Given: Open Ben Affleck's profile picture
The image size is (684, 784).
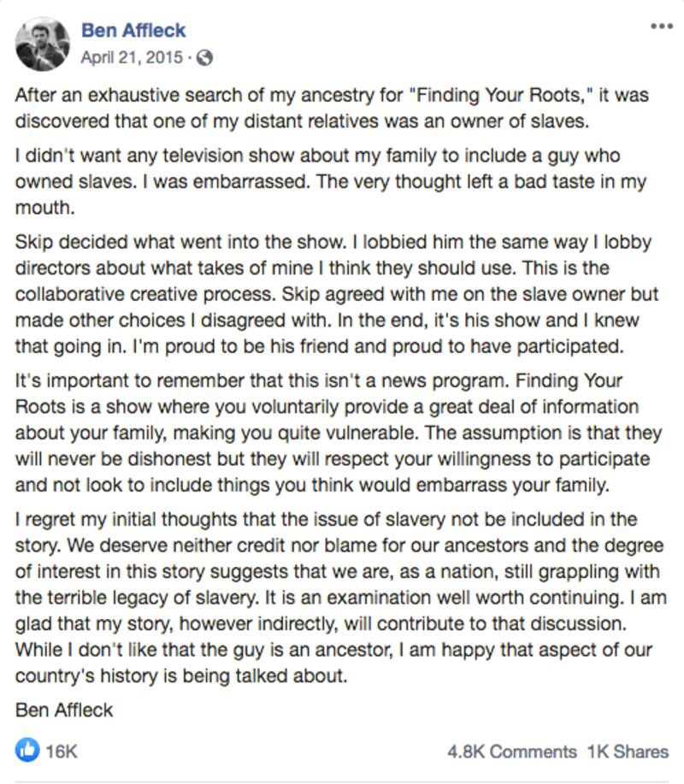Looking at the screenshot, I should 42,44.
